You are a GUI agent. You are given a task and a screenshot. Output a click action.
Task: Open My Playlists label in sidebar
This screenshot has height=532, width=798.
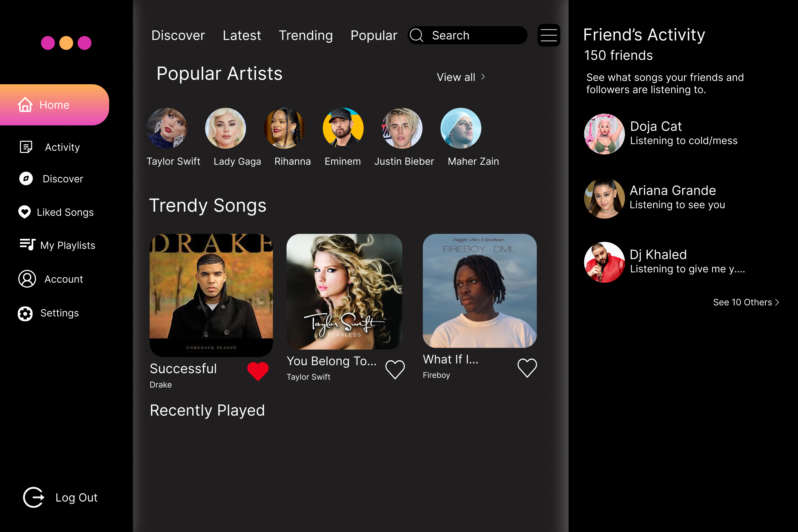point(68,245)
